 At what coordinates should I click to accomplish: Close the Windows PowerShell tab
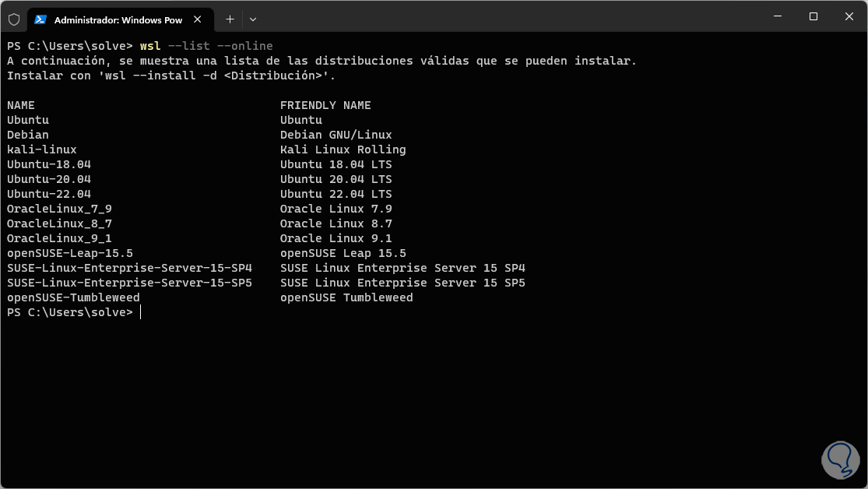tap(198, 19)
